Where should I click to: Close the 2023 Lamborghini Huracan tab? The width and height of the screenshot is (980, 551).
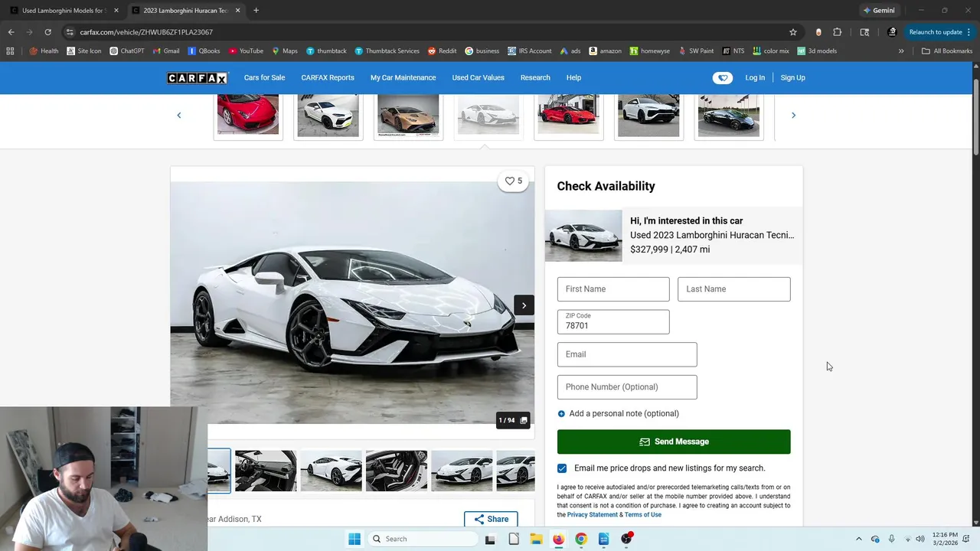coord(237,11)
